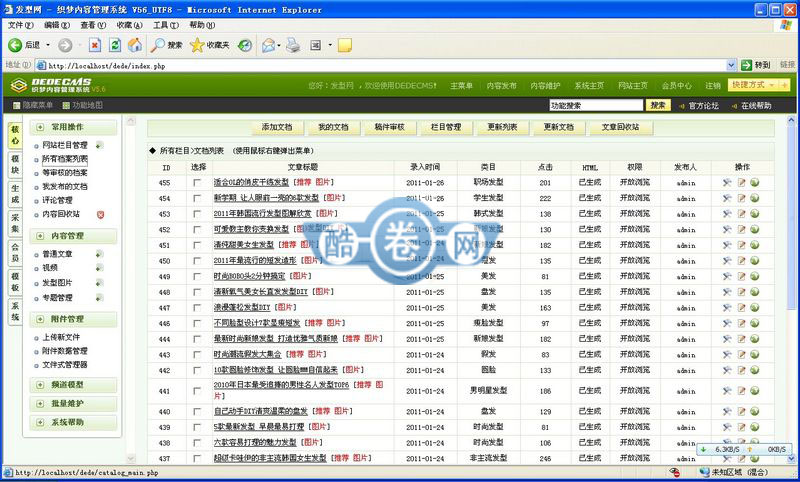Tick the checkbox for article 453
This screenshot has height=482, width=800.
197,214
